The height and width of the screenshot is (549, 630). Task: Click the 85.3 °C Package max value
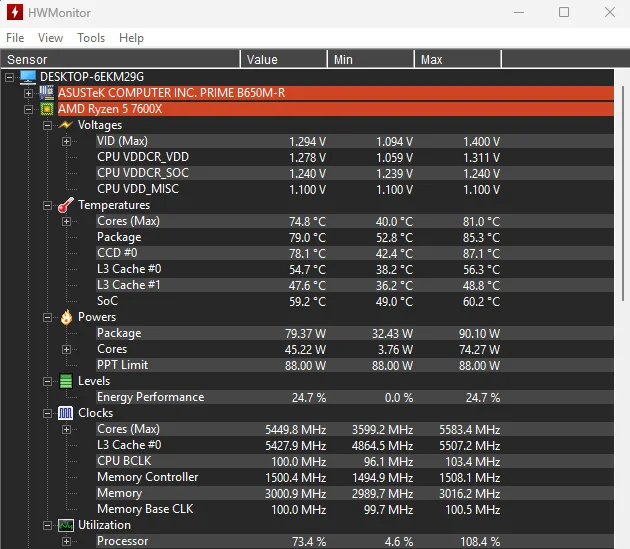(481, 238)
